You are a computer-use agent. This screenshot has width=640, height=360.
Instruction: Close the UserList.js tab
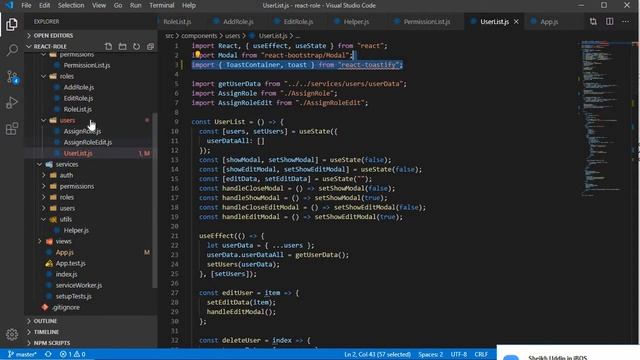[x=516, y=22]
